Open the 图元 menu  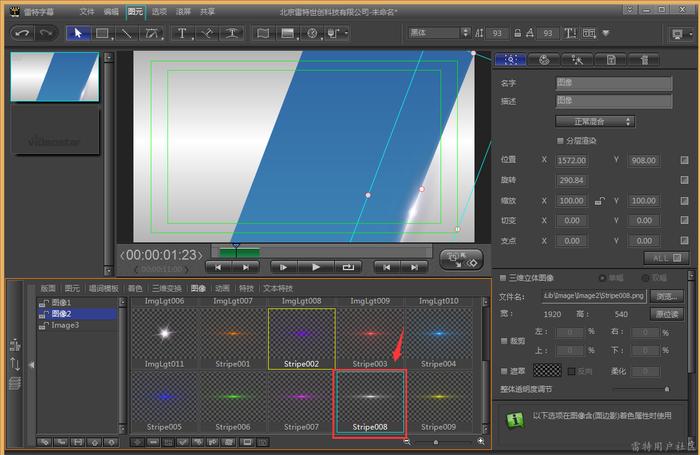click(135, 12)
